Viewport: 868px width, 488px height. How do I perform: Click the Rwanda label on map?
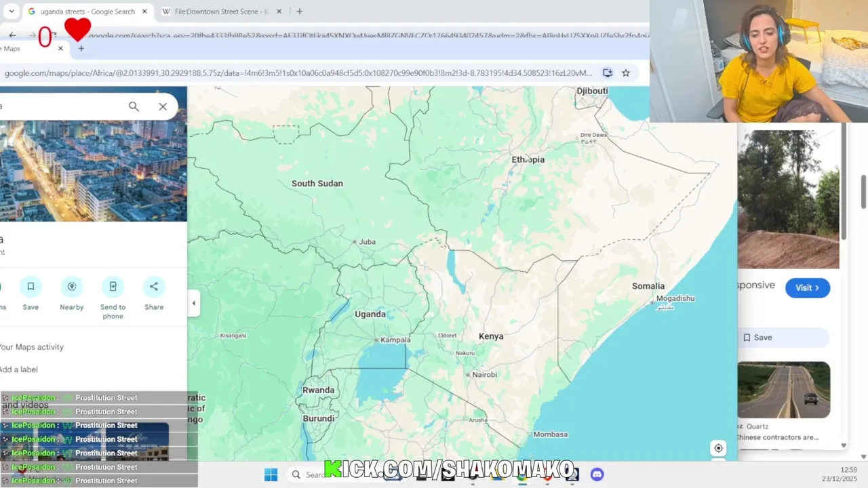click(x=319, y=390)
